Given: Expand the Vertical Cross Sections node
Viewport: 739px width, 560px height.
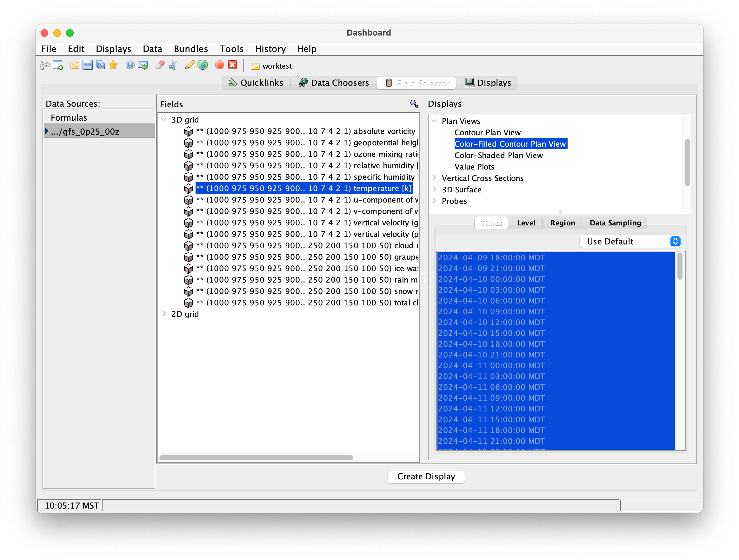Looking at the screenshot, I should (434, 178).
